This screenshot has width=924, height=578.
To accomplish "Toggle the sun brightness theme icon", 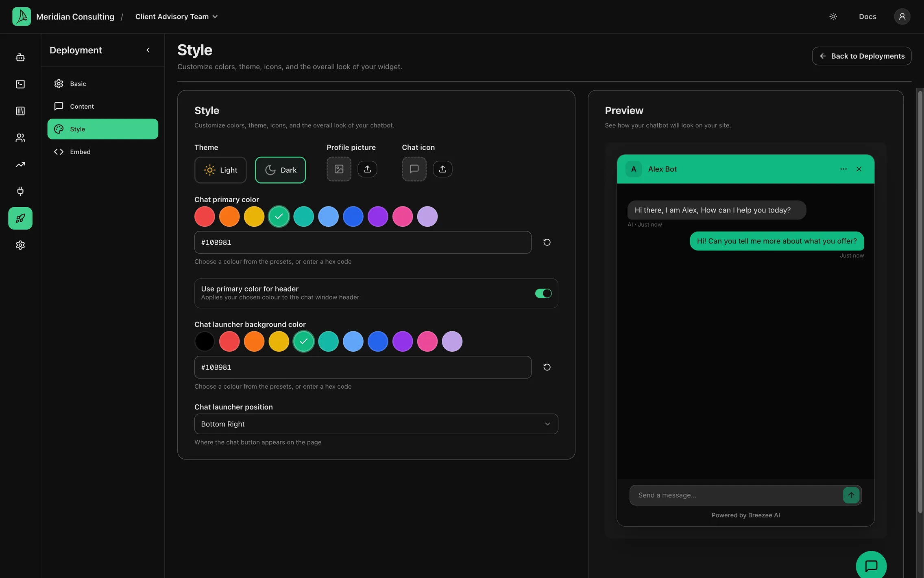I will 833,16.
